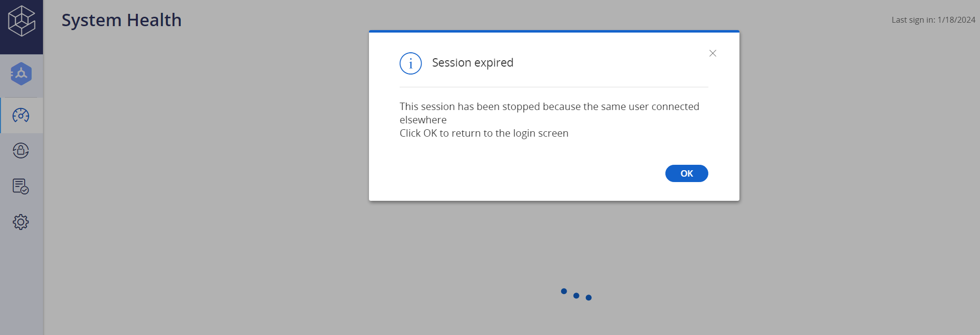Open the blue hexagon connector icon in sidebar

pos(21,74)
